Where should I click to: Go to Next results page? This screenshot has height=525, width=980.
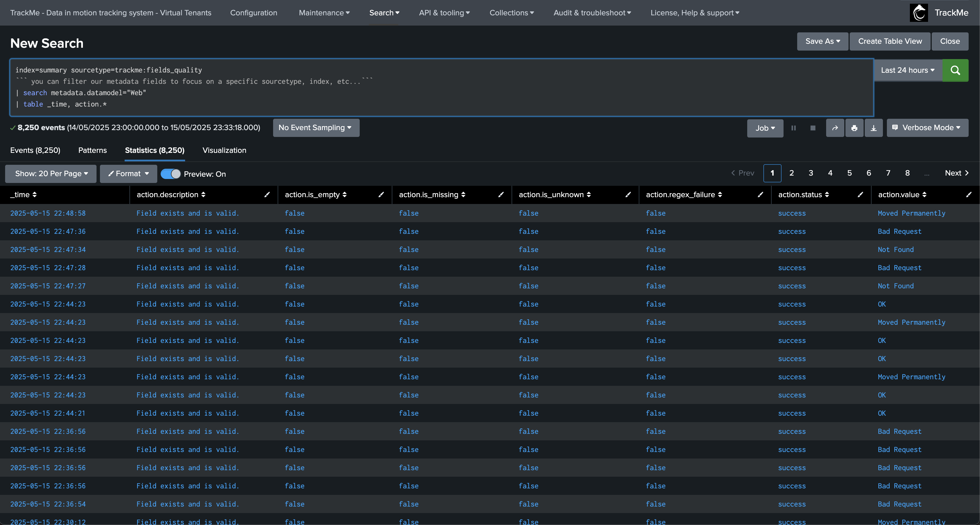tap(957, 173)
